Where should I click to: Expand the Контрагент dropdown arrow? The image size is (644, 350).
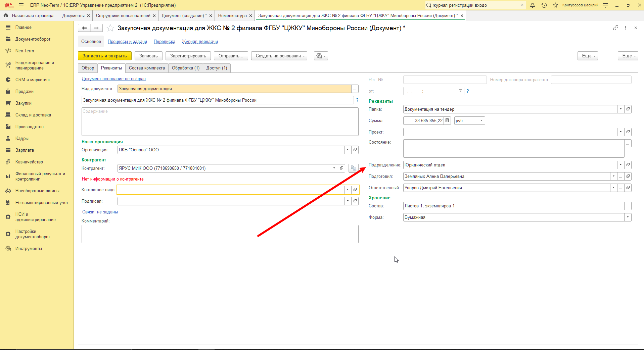tap(334, 168)
